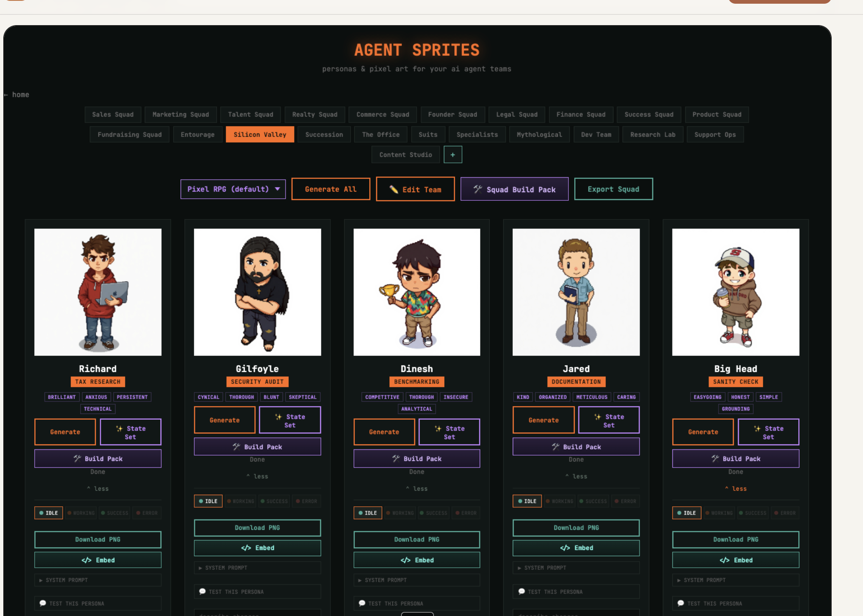Open the Entourage squad tab
863x616 pixels.
197,135
